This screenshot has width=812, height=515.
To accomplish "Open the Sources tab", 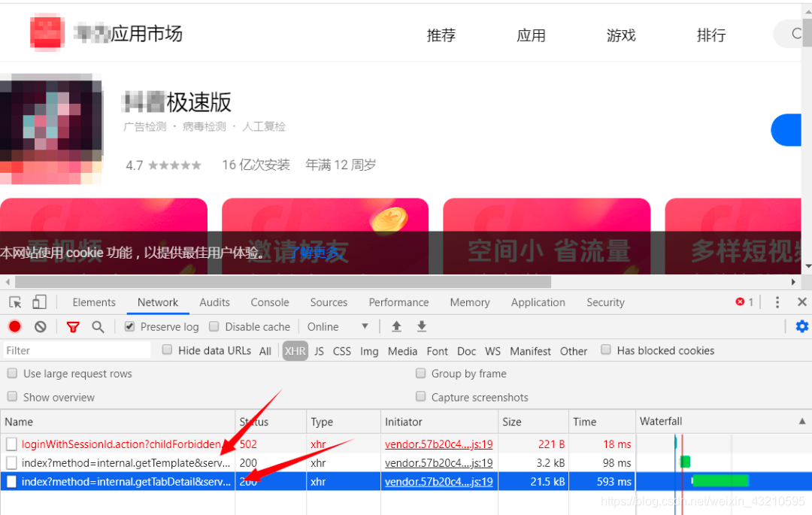I will coord(329,302).
